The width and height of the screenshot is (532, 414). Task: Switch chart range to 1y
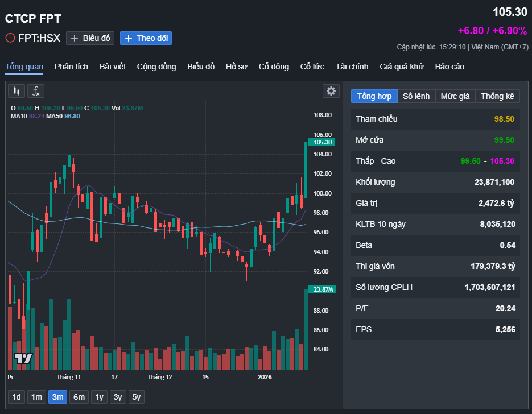point(100,397)
